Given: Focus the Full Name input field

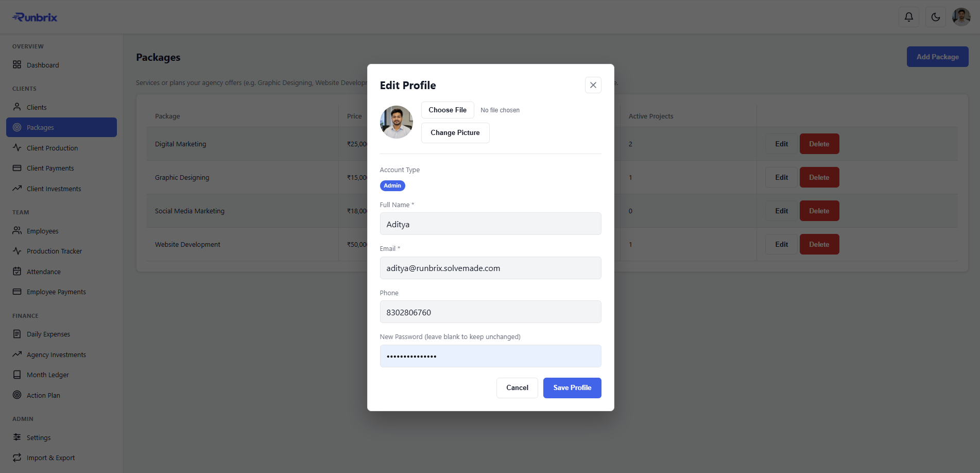Looking at the screenshot, I should coord(490,224).
